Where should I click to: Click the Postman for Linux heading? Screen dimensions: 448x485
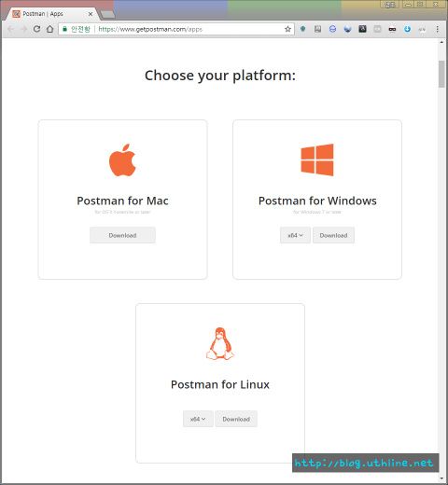pyautogui.click(x=220, y=384)
